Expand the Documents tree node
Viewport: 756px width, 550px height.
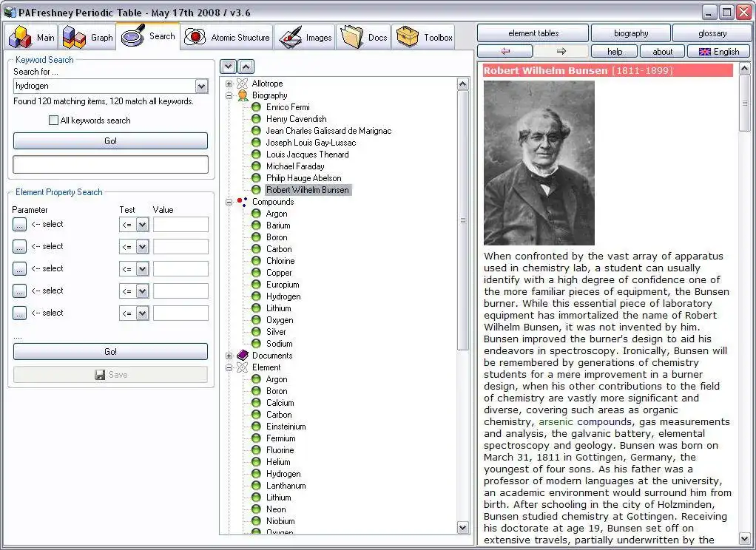(x=229, y=356)
